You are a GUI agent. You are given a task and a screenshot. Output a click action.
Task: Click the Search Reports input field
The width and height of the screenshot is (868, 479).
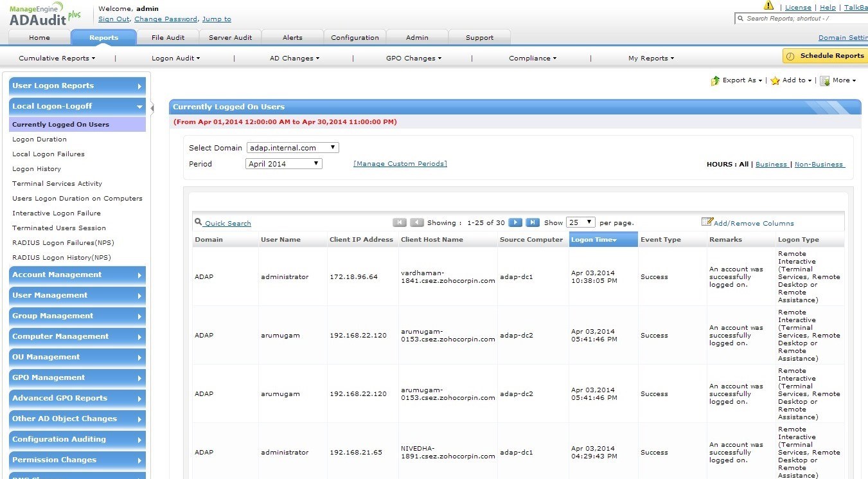point(803,19)
